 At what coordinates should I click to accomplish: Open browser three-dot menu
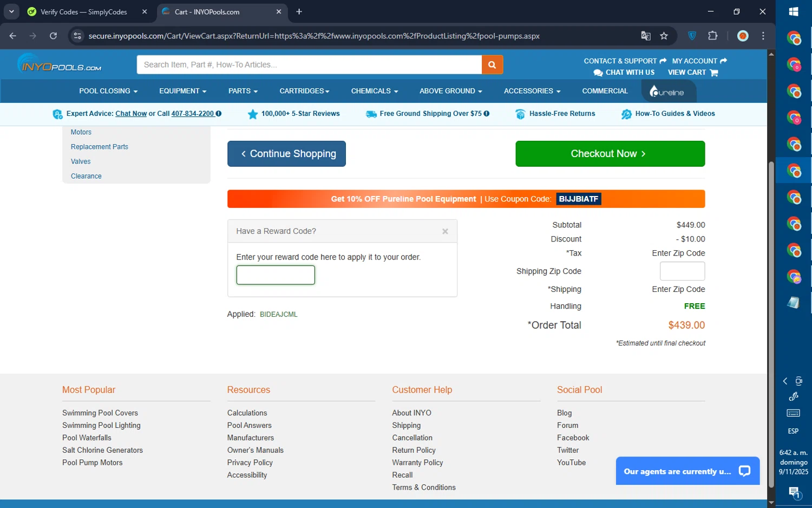pyautogui.click(x=763, y=36)
